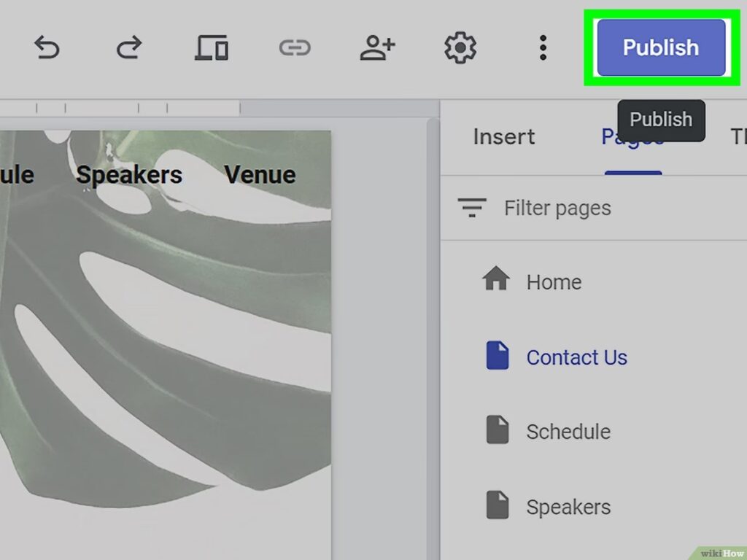747x560 pixels.
Task: Select the Home page in list
Action: point(553,282)
